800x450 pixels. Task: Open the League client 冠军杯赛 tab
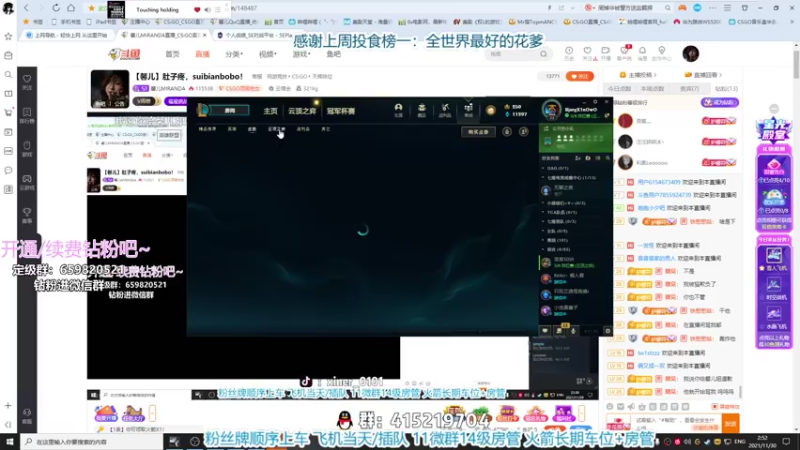click(x=341, y=111)
